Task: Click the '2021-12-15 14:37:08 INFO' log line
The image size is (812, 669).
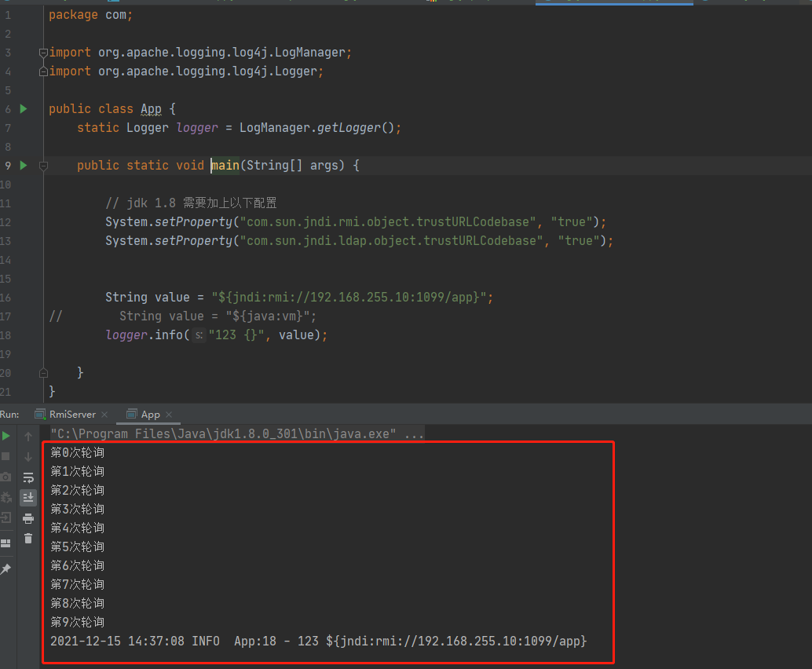Action: coord(319,641)
